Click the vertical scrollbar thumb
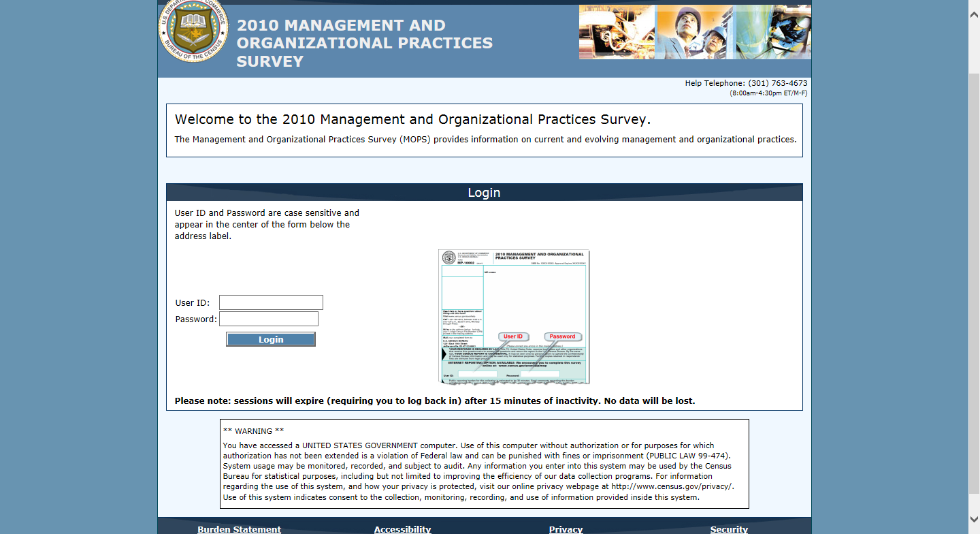This screenshot has height=534, width=980. pos(974,283)
